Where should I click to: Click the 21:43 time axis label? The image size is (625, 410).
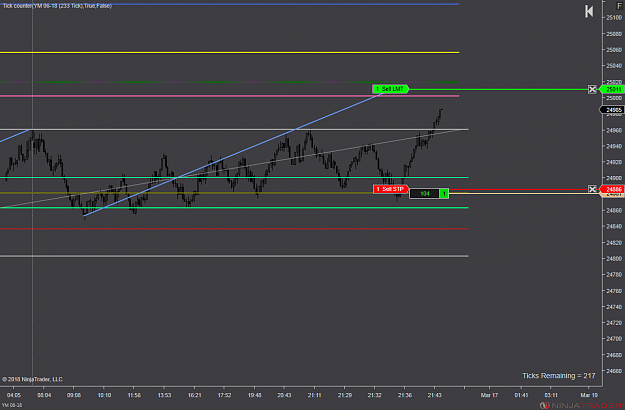click(x=434, y=395)
